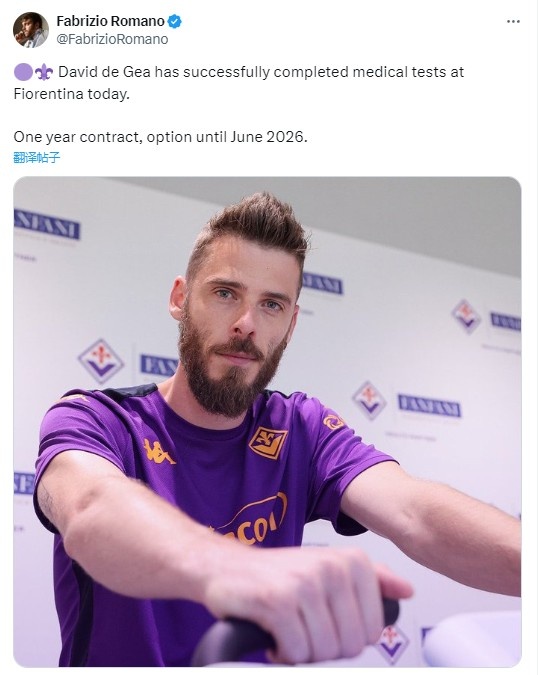Click the Fiorentina diamond logo in the photo's upper right

tap(466, 316)
